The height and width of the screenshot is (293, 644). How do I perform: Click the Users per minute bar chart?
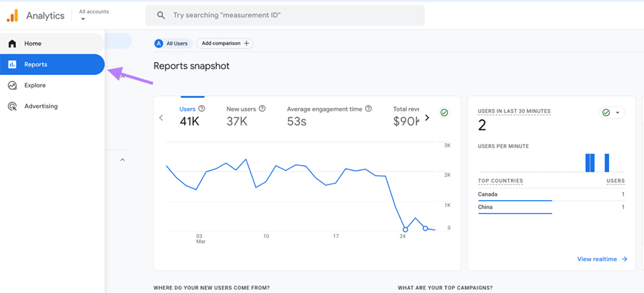point(551,162)
